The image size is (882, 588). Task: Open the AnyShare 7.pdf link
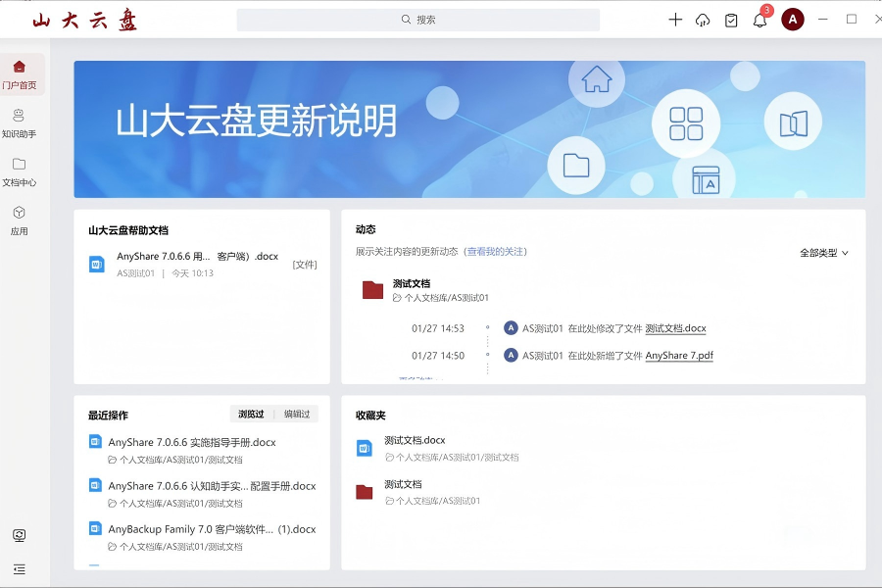point(678,356)
